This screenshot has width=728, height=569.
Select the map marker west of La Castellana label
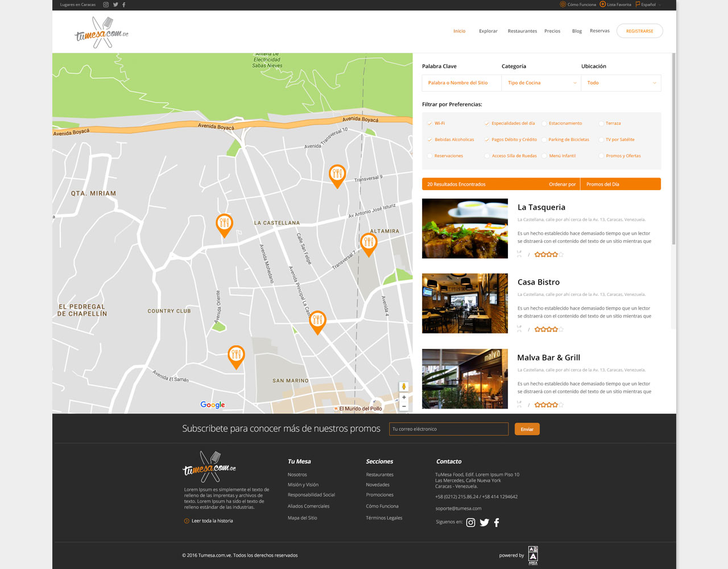point(225,225)
